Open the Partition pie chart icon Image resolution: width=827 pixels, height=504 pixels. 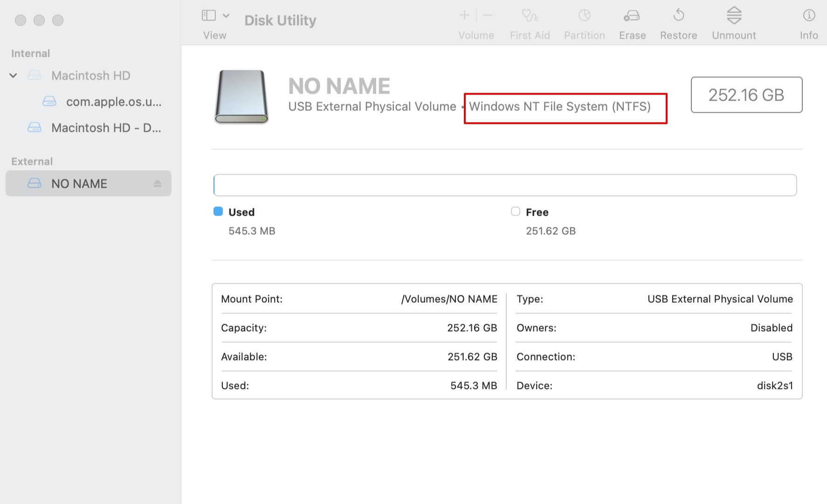pyautogui.click(x=585, y=15)
